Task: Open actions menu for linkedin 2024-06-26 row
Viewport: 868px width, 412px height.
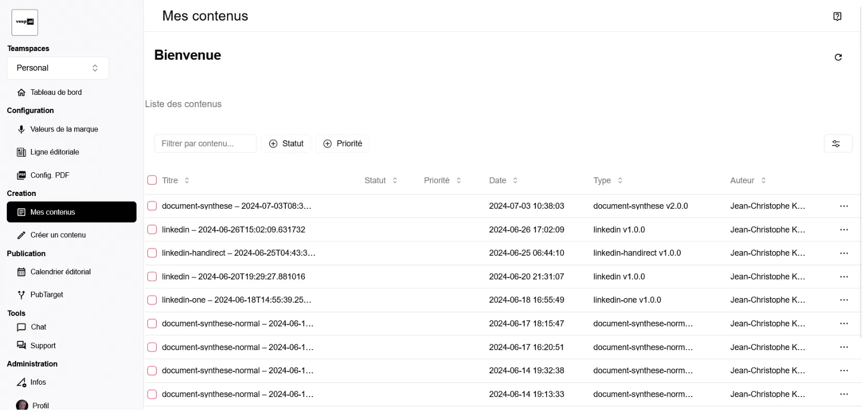Action: coord(844,230)
